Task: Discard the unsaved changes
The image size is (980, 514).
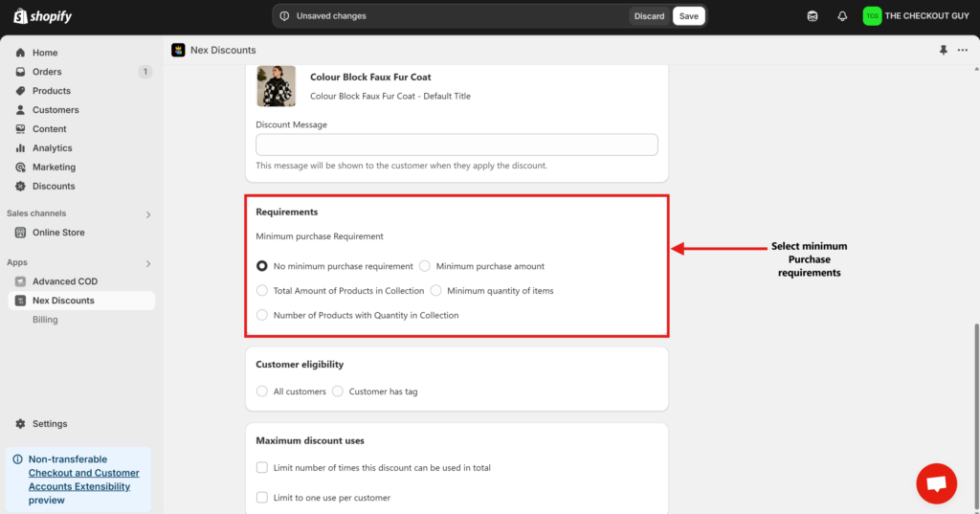Action: 649,16
